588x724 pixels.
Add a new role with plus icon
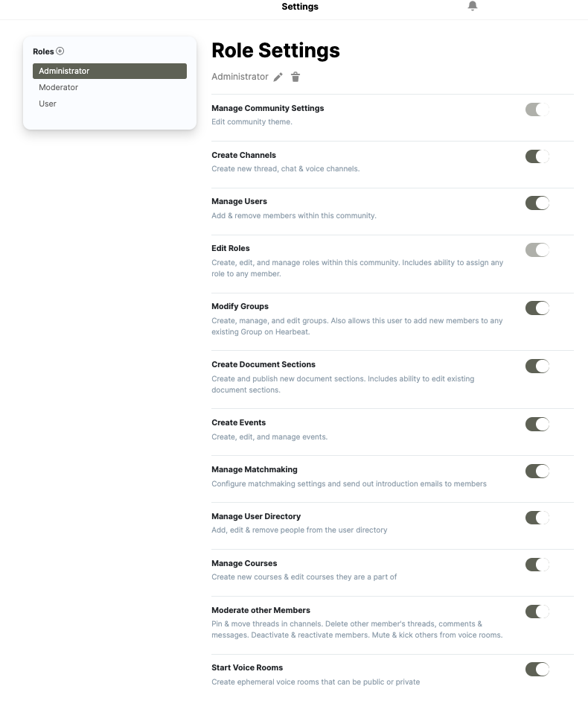60,51
